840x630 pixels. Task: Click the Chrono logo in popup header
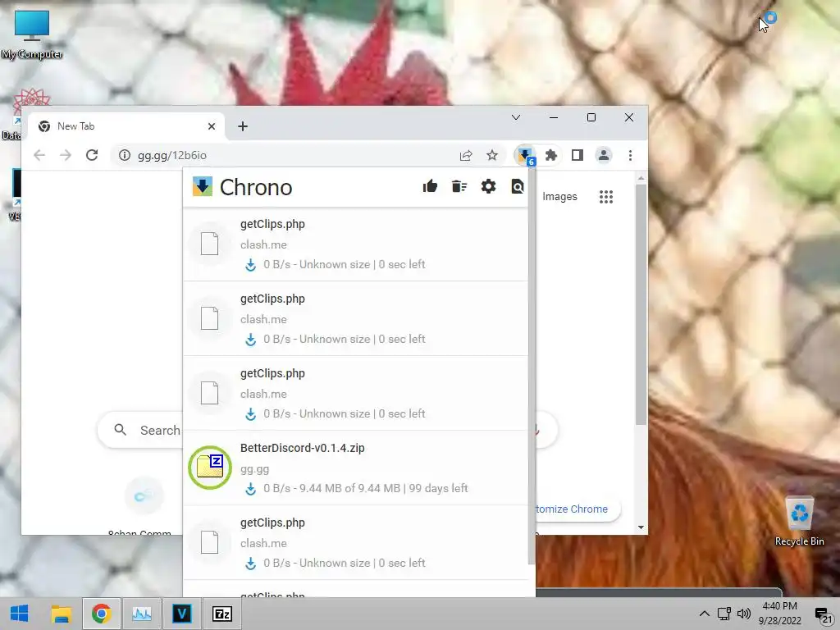[x=203, y=186]
